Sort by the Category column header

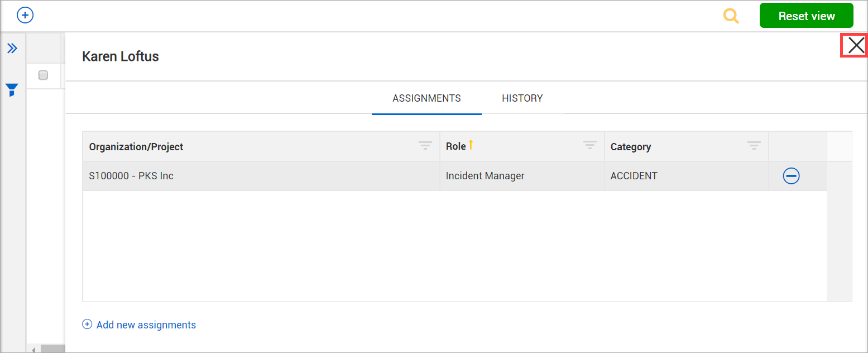click(631, 147)
